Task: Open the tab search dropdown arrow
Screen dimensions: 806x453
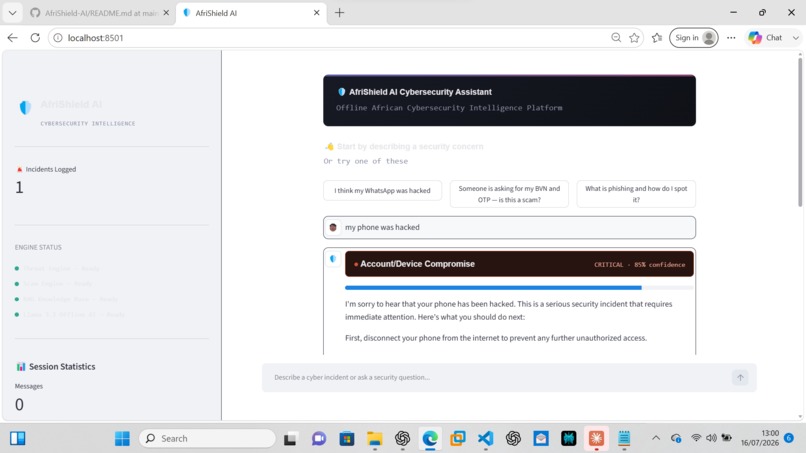Action: pyautogui.click(x=12, y=13)
